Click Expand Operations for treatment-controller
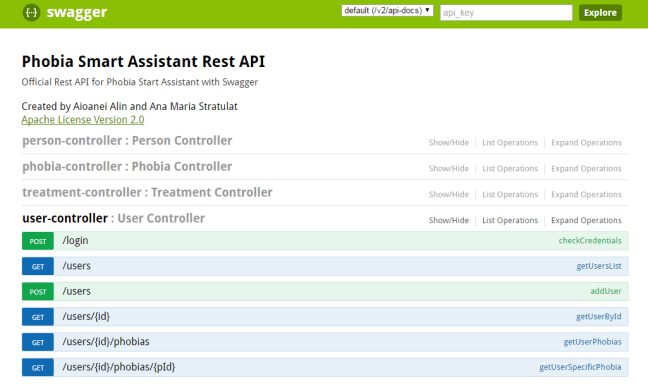The image size is (648, 385). (586, 195)
